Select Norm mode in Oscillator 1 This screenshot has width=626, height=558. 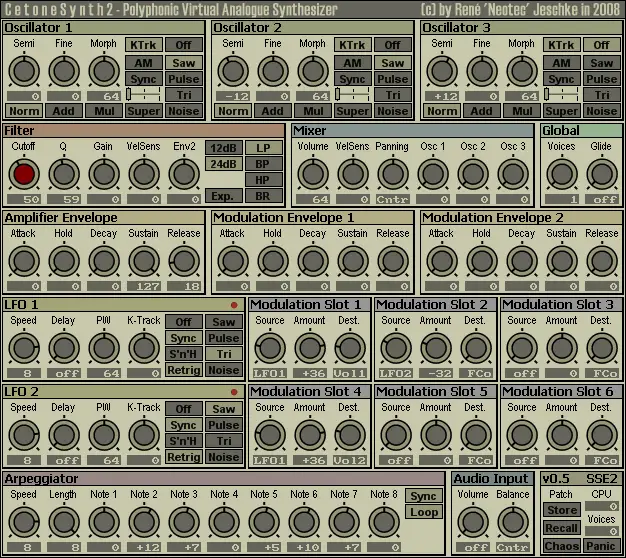[24, 111]
